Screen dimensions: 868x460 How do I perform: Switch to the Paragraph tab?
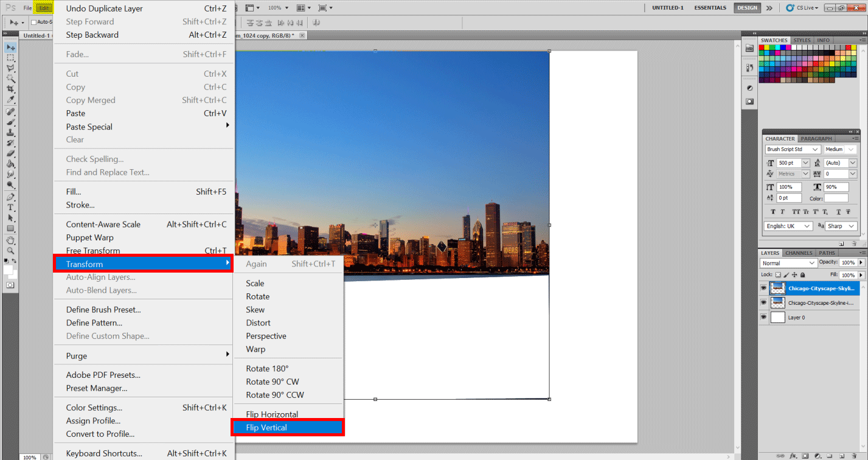[x=816, y=139]
